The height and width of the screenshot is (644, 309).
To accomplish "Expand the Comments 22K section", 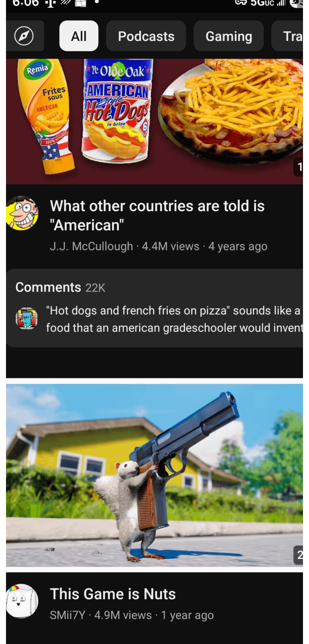I will pos(60,287).
